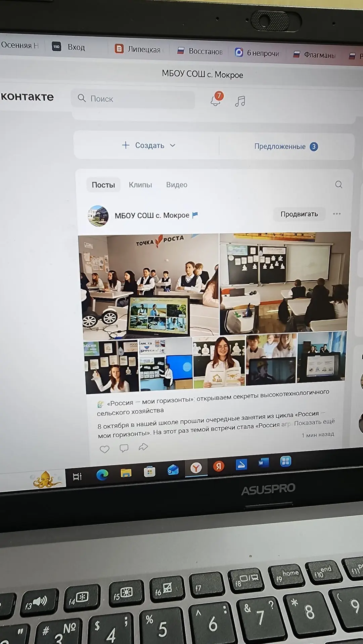
Task: Open the Флагманы browser tab
Action: coord(314,55)
